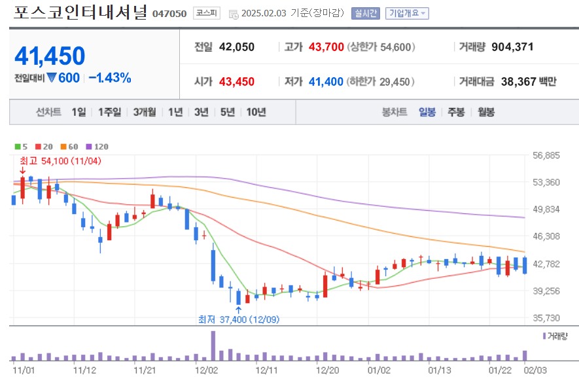The image size is (579, 392).
Task: Select the 5년 line chart tab
Action: [228, 112]
